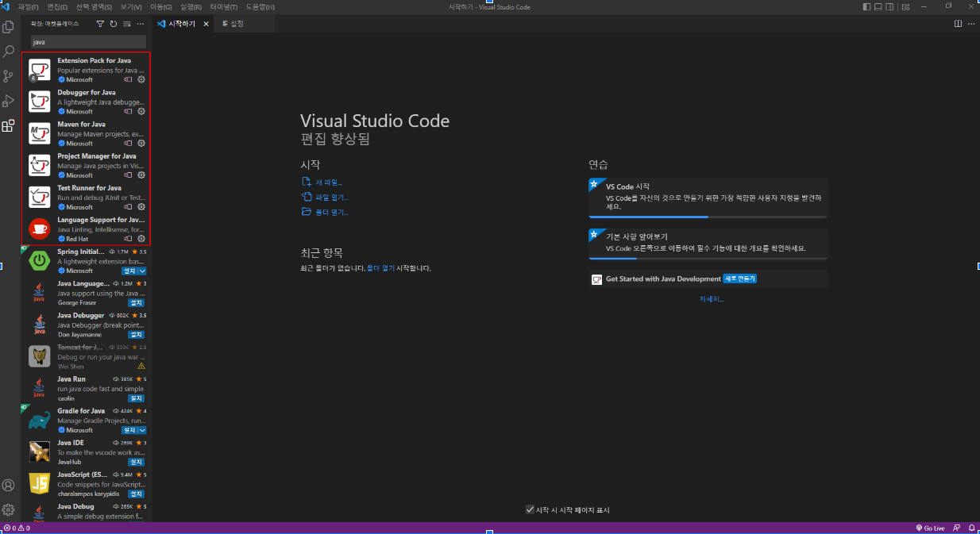Install Java Debugger by Don Jayamanne
The width and height of the screenshot is (980, 534).
137,335
